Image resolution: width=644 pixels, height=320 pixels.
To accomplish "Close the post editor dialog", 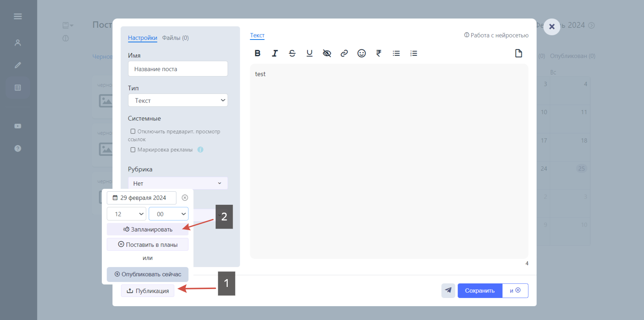I will [x=552, y=27].
